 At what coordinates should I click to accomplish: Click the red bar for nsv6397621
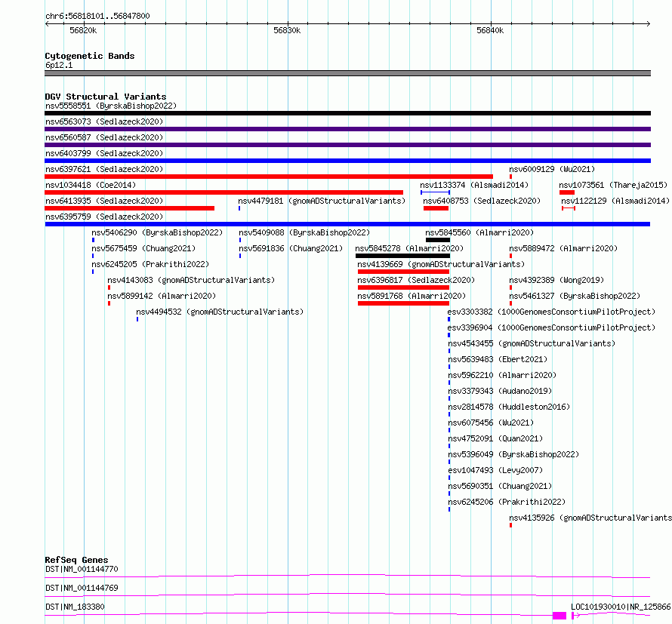click(269, 177)
